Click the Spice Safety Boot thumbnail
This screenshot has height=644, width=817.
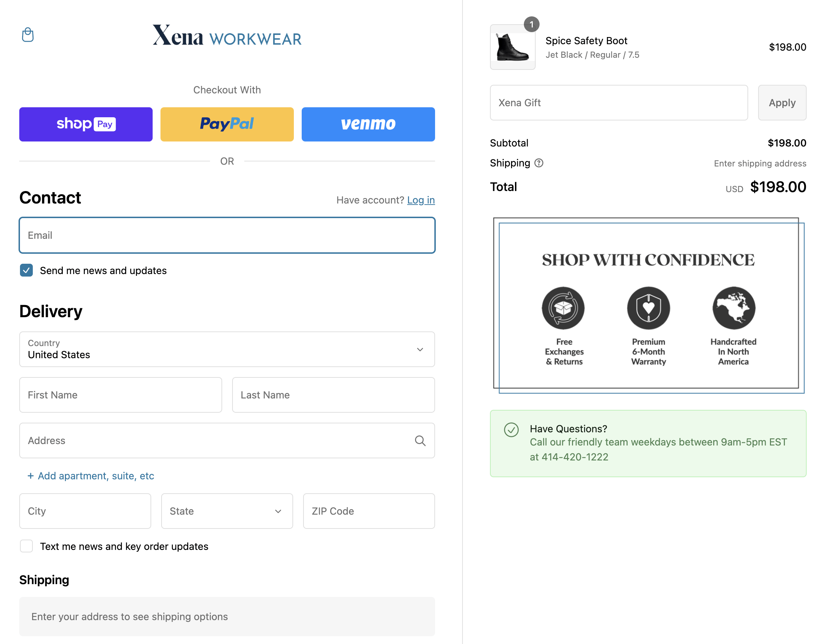coord(512,47)
